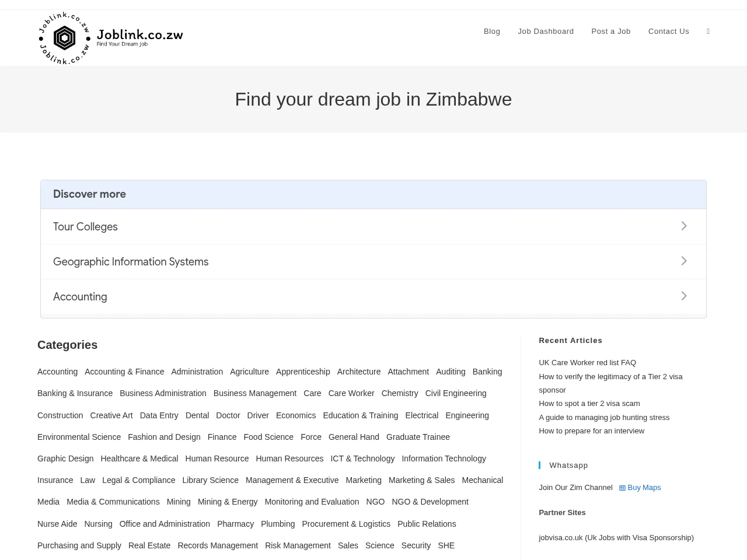Open the Joblink.co.zw site title text
The image size is (747, 560).
pyautogui.click(x=140, y=35)
